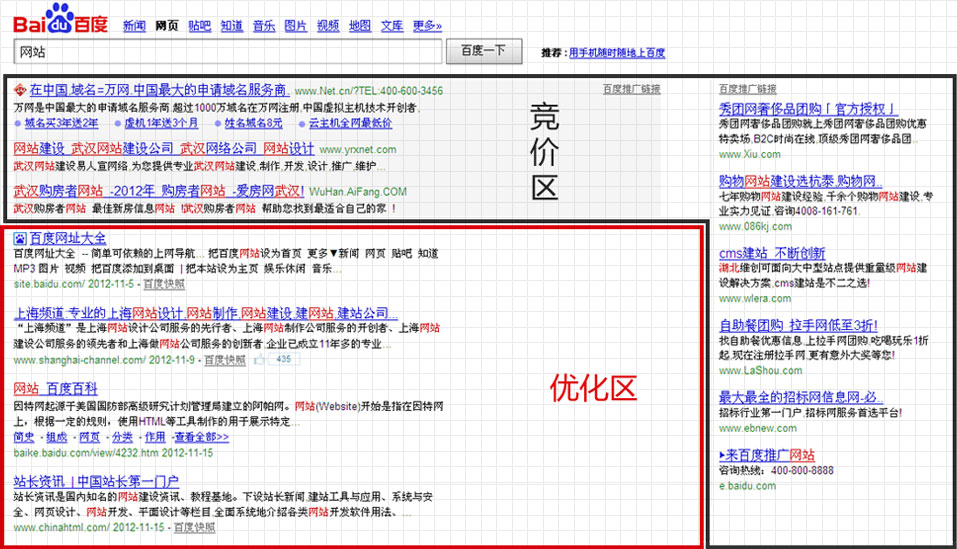This screenshot has width=957, height=549.
Task: Open the 秀团网奢侈品团购 sidebar ad
Action: pyautogui.click(x=808, y=109)
